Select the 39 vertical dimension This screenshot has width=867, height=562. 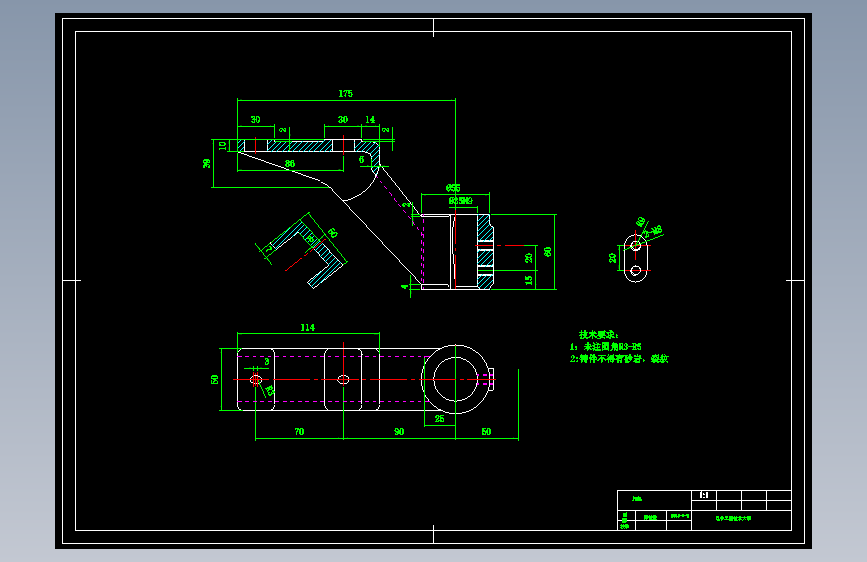[x=207, y=163]
